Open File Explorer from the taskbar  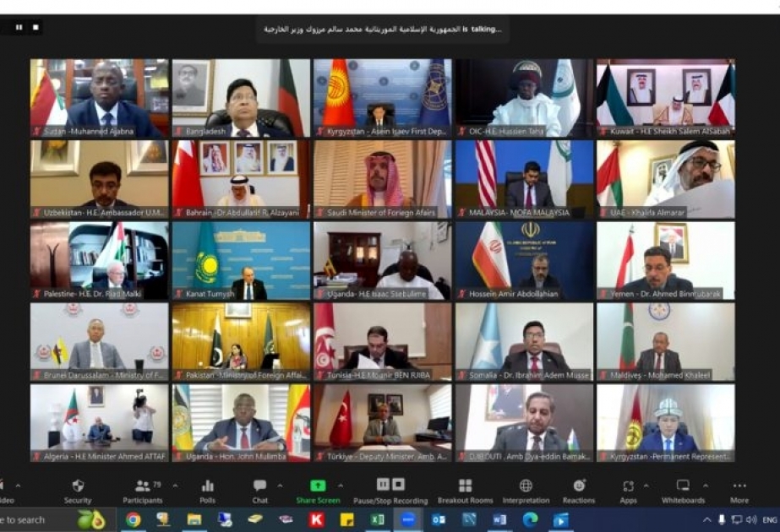coord(194,519)
